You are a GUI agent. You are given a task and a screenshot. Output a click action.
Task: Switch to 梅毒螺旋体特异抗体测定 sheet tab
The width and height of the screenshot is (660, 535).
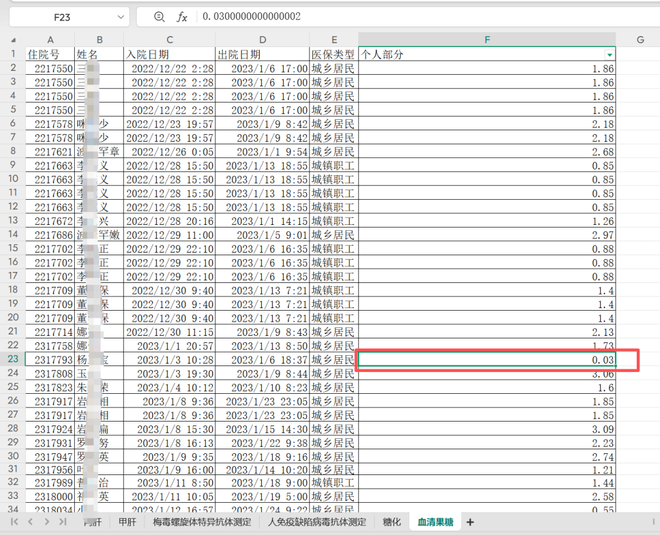click(x=201, y=522)
